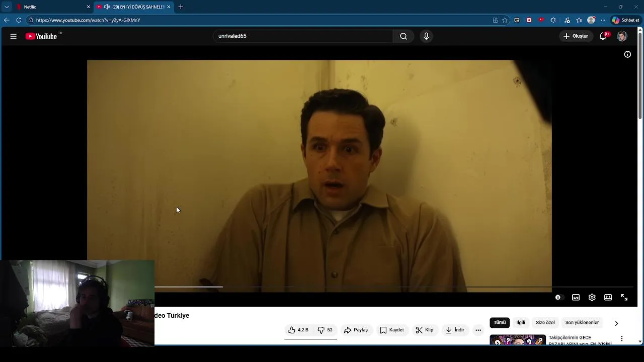Screen dimensions: 644x362
Task: Go to YouTube home via logo
Action: click(x=41, y=36)
